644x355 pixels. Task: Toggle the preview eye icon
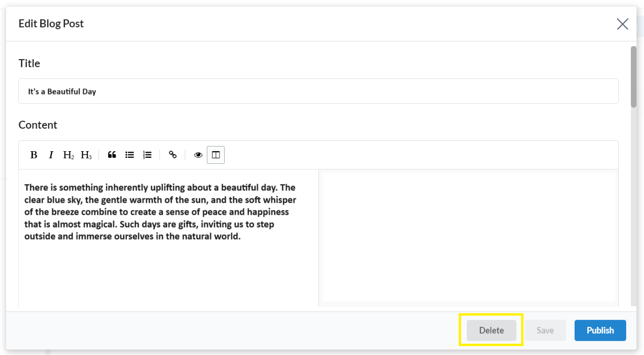[198, 155]
